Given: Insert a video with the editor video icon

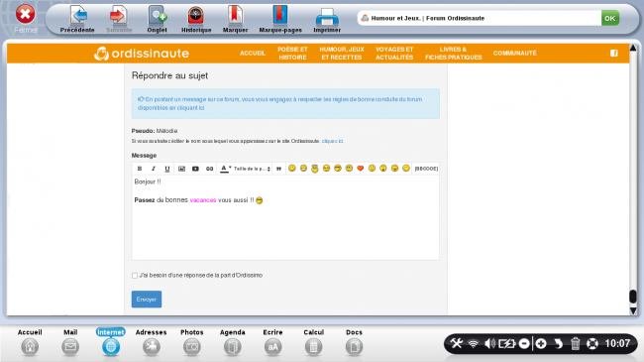Looking at the screenshot, I should point(195,169).
